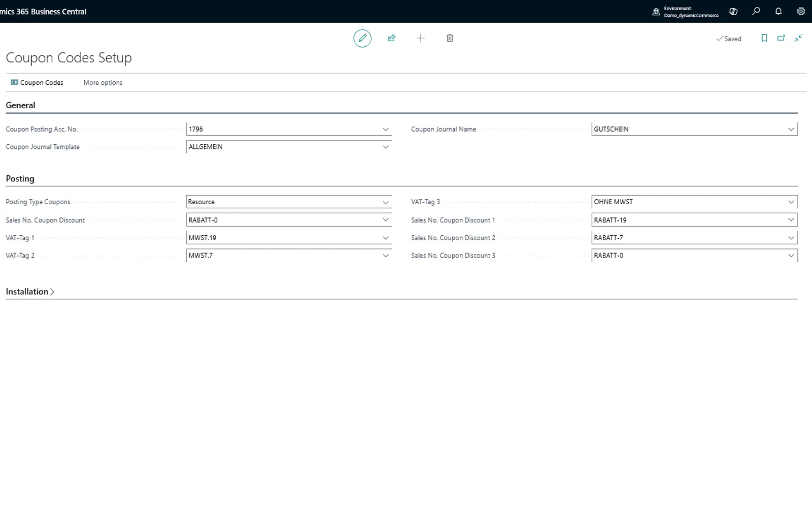Click the collapse page arrows icon

[798, 38]
